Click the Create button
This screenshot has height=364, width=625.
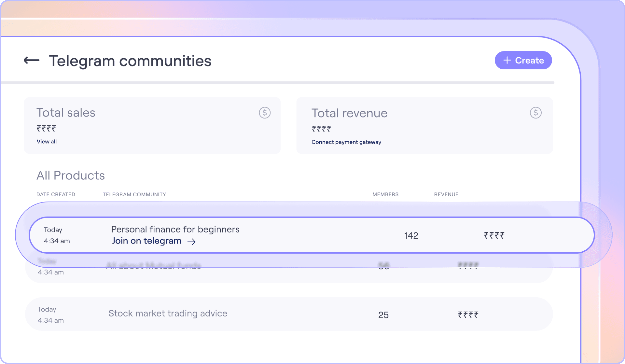523,60
